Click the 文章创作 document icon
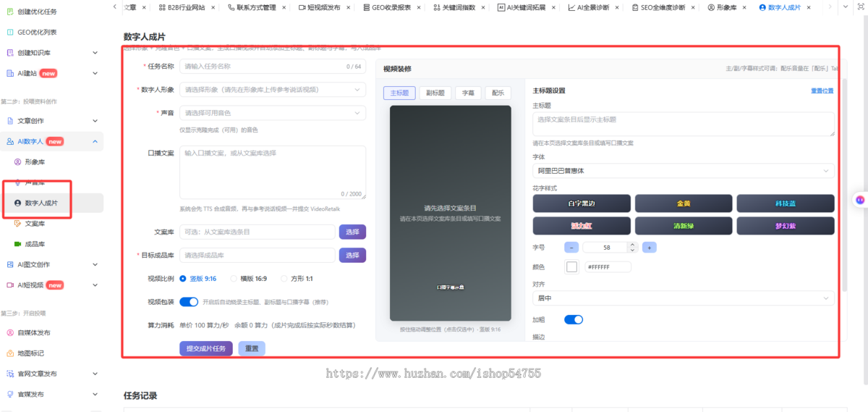The height and width of the screenshot is (412, 868). pyautogui.click(x=10, y=121)
